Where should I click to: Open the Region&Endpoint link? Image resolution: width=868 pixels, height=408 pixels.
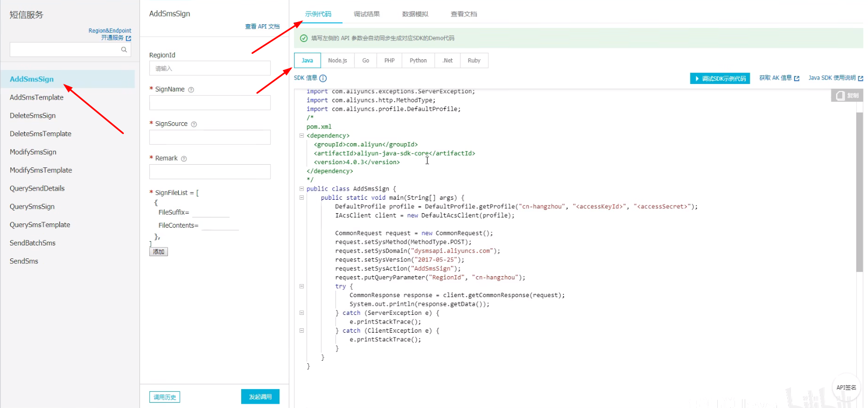click(110, 31)
